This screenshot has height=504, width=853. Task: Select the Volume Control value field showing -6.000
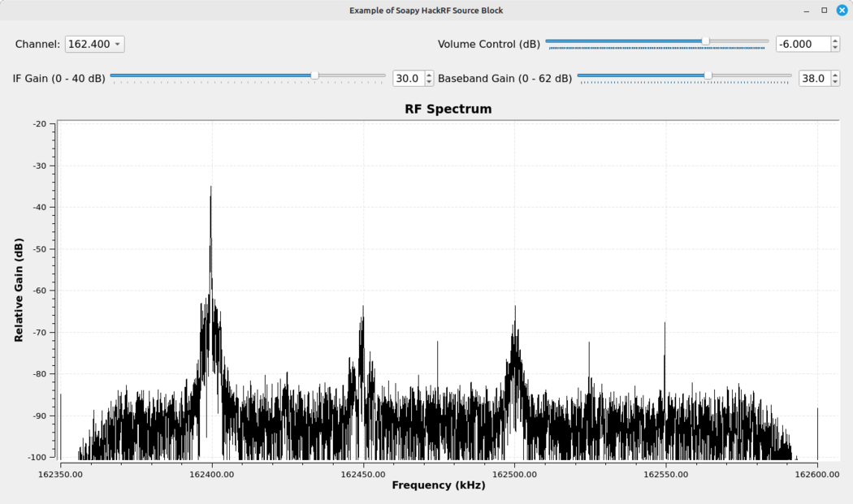[x=803, y=44]
